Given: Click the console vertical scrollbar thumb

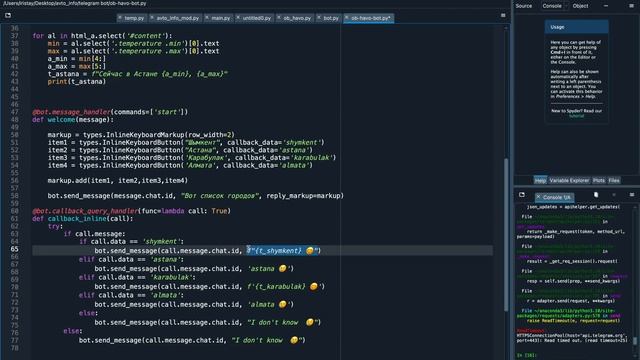Looking at the screenshot, I should coord(635,340).
